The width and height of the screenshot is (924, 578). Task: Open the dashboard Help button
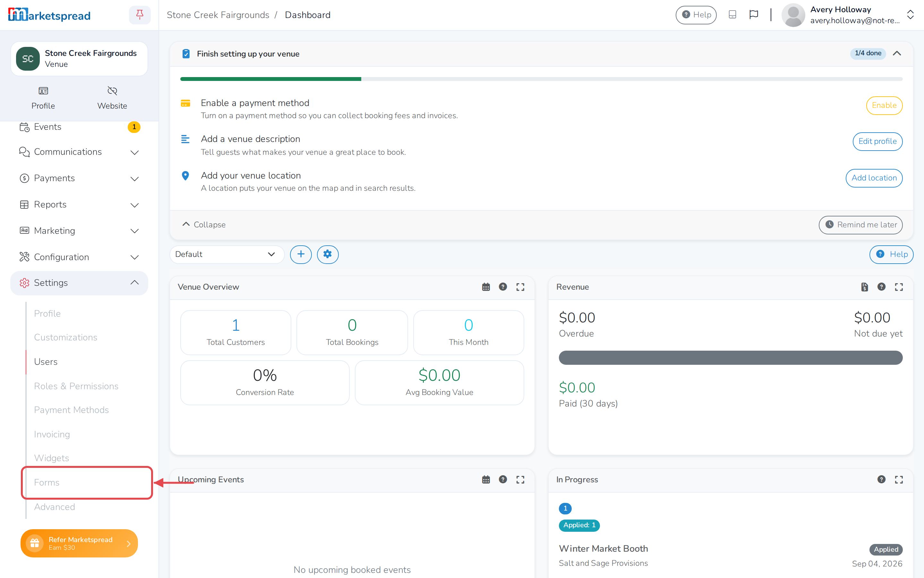point(891,254)
